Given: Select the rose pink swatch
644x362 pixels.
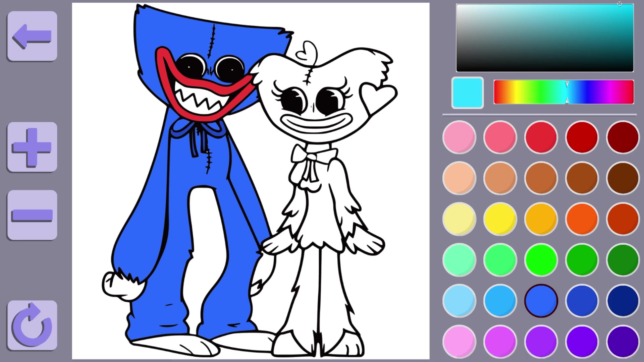Looking at the screenshot, I should (500, 137).
